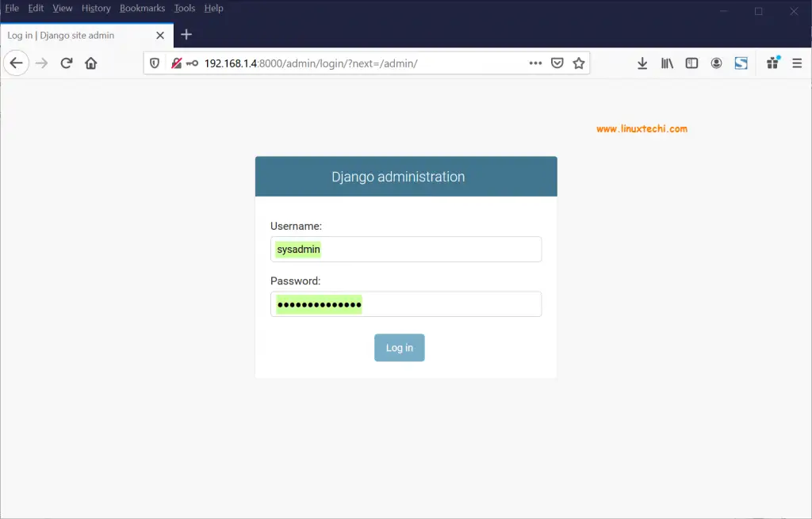Open the History menu
The height and width of the screenshot is (519, 812).
[x=95, y=8]
